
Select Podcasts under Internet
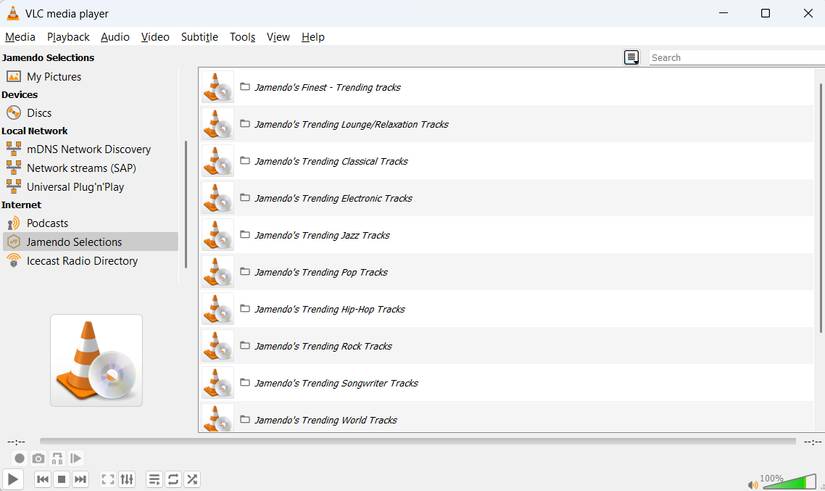[90, 223]
